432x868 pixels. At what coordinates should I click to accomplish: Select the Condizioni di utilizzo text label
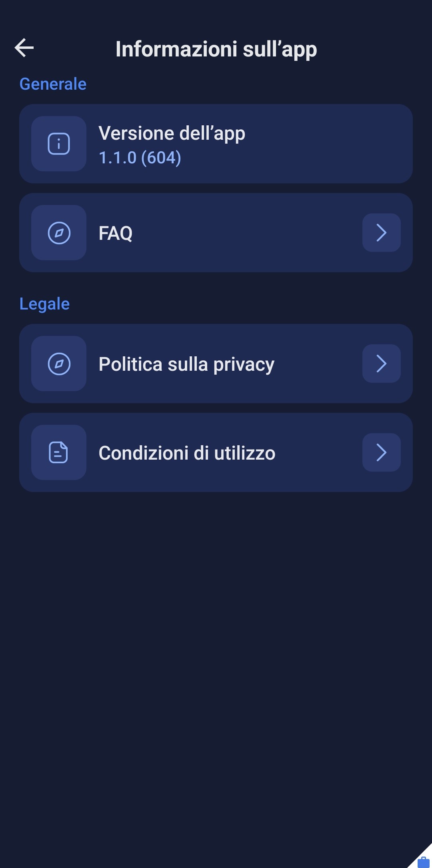click(x=187, y=453)
